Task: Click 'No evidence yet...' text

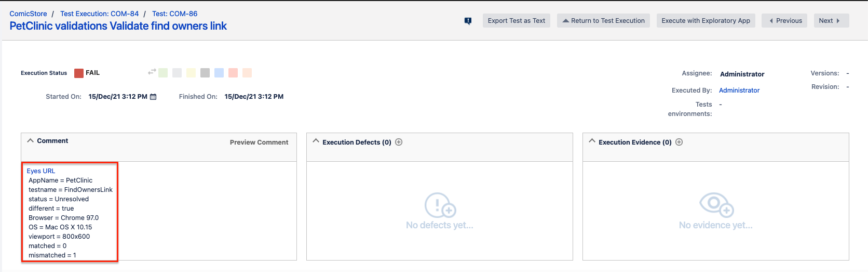Action: tap(716, 225)
